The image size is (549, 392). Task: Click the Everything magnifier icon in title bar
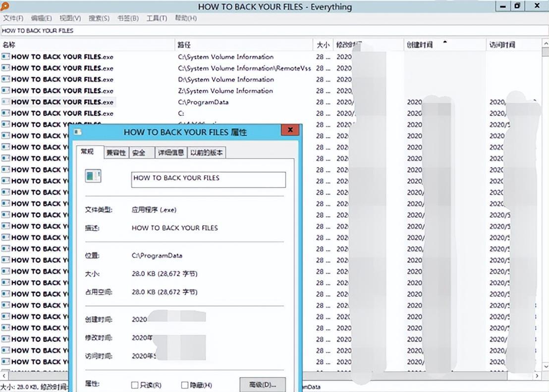[4, 6]
